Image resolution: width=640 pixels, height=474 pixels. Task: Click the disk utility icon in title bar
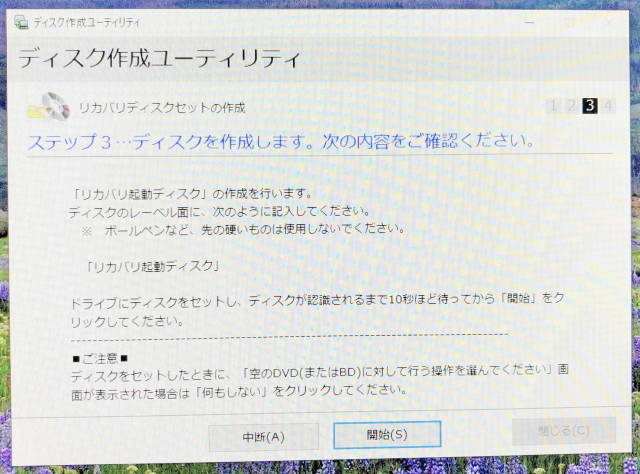tap(21, 21)
